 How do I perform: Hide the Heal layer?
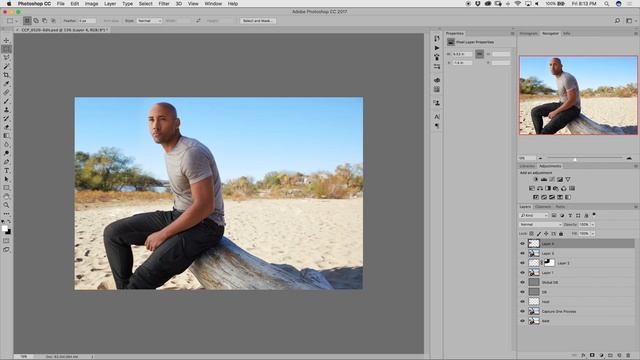[522, 301]
